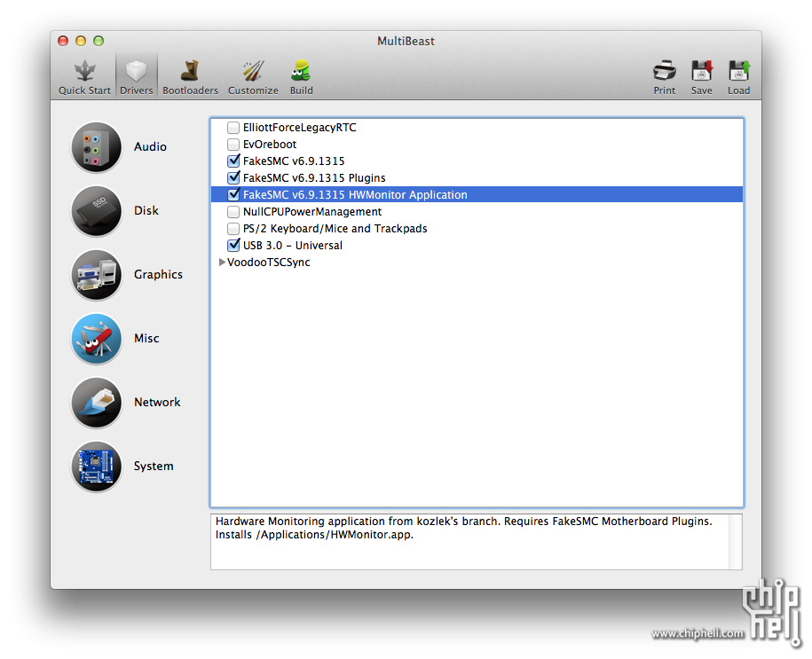Click the Graphics category label

pyautogui.click(x=158, y=275)
